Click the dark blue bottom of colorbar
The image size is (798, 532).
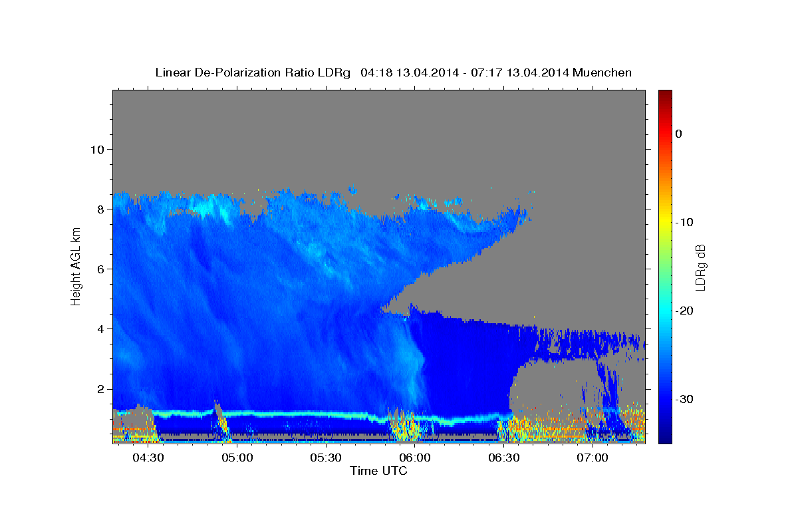(x=665, y=438)
